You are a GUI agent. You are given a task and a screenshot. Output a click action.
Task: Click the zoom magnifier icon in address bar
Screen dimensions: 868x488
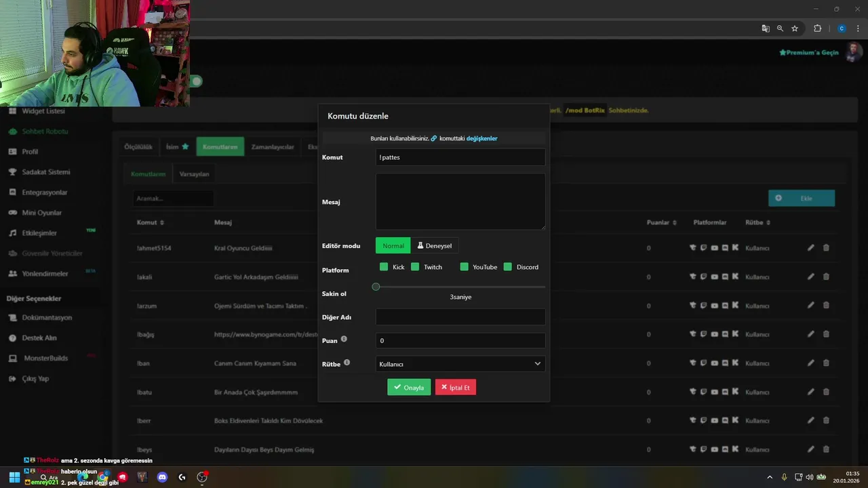tap(780, 28)
